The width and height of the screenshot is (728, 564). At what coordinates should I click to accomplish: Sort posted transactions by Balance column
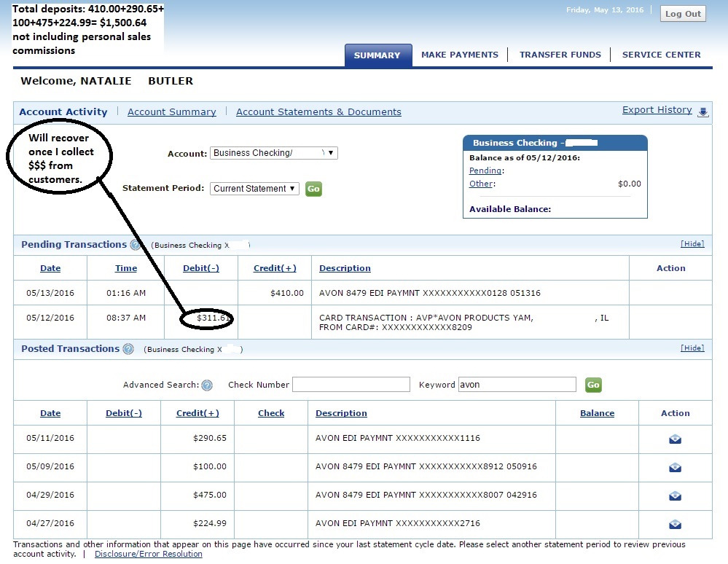point(597,413)
